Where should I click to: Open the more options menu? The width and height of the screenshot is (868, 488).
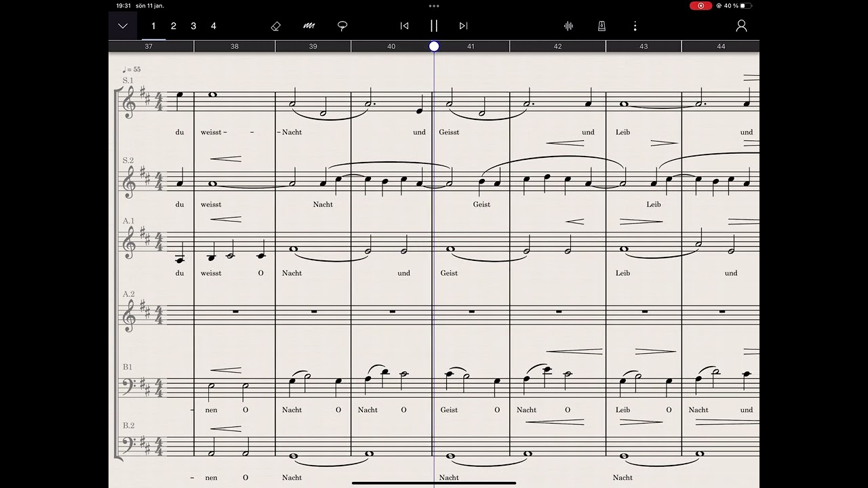(x=635, y=26)
